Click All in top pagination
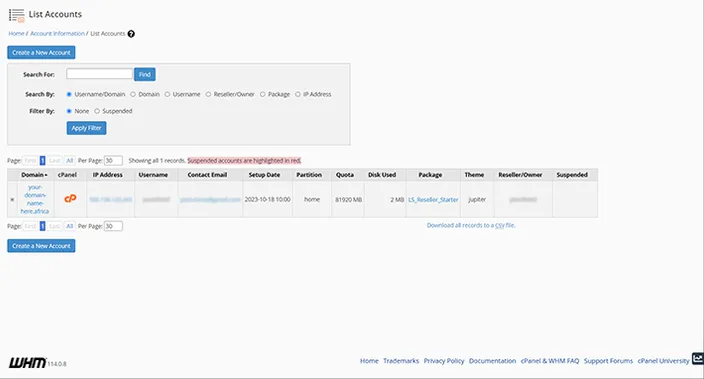The image size is (704, 379). pyautogui.click(x=70, y=160)
